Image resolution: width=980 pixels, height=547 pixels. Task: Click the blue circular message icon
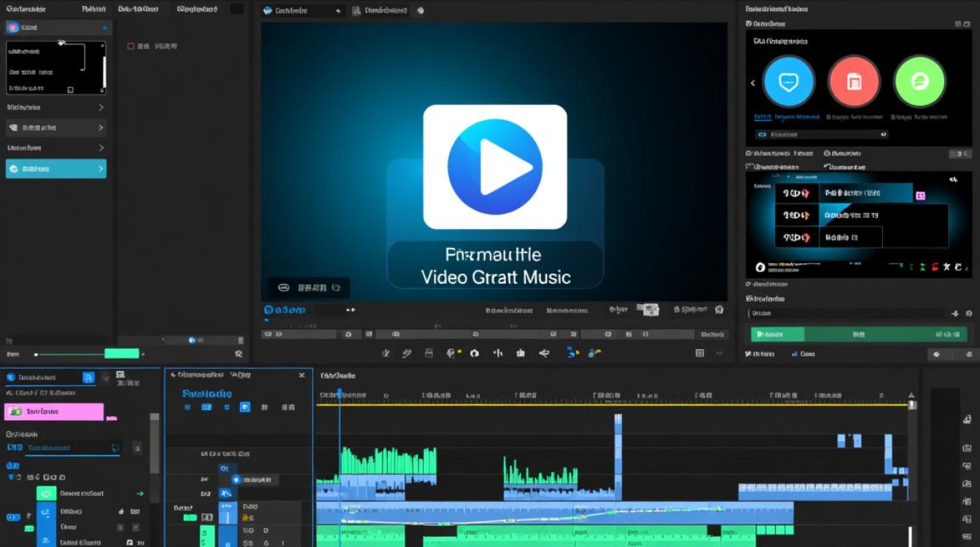pos(788,82)
